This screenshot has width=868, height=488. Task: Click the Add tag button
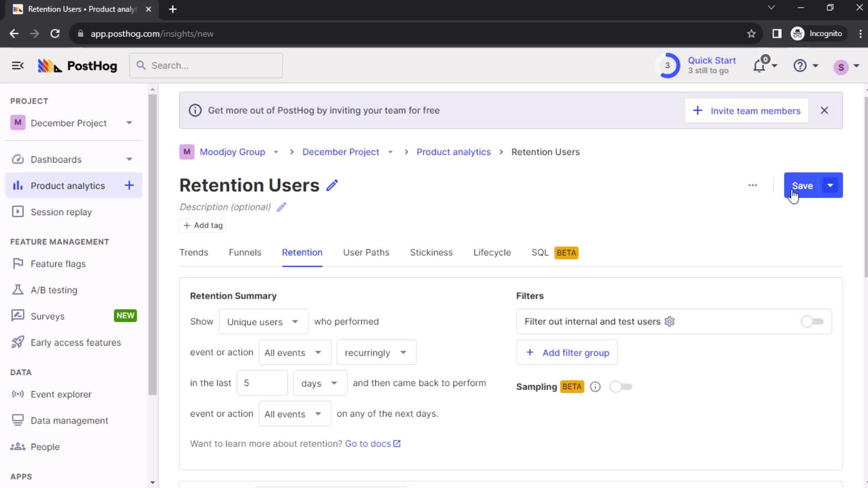pos(203,225)
